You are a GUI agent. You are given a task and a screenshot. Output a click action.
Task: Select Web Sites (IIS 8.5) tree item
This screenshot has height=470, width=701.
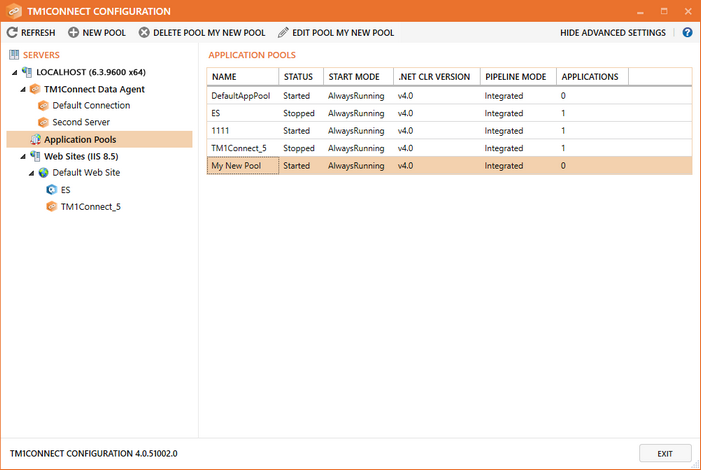(81, 156)
